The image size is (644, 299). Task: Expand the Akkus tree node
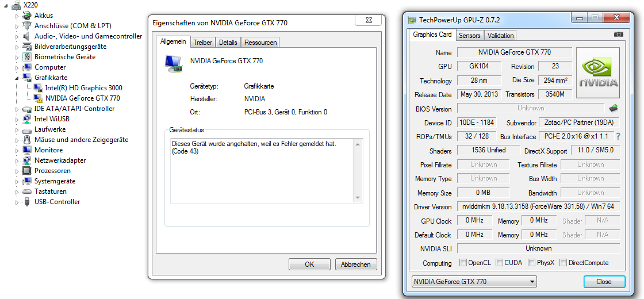click(17, 16)
